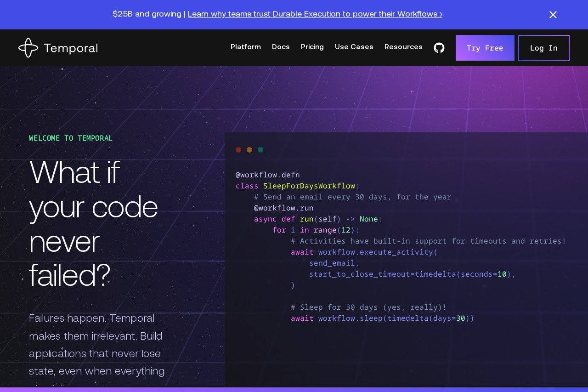Click the Log In button

[543, 48]
